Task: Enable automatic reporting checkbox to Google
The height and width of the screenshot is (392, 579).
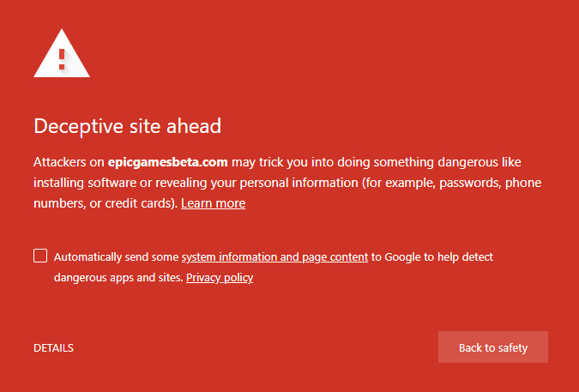Action: 40,256
